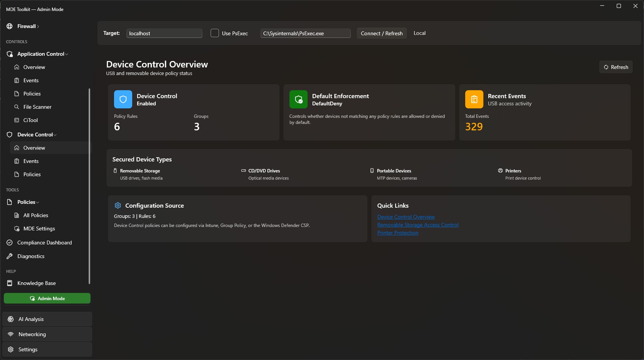This screenshot has width=644, height=360.
Task: Click the blue Device Control shield icon
Action: tap(123, 99)
